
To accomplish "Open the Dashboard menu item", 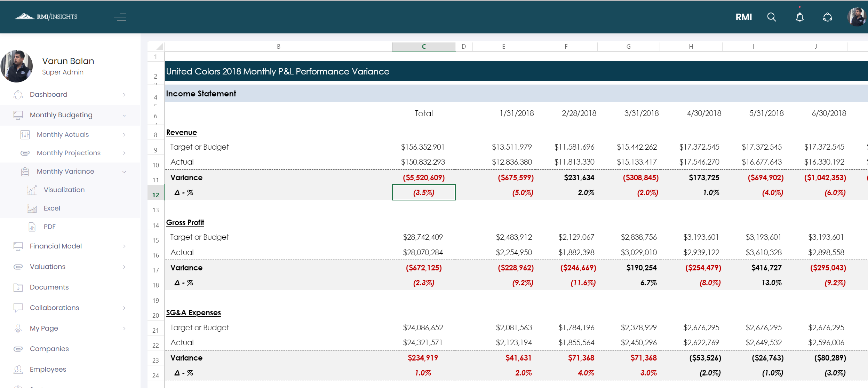I will pyautogui.click(x=49, y=94).
